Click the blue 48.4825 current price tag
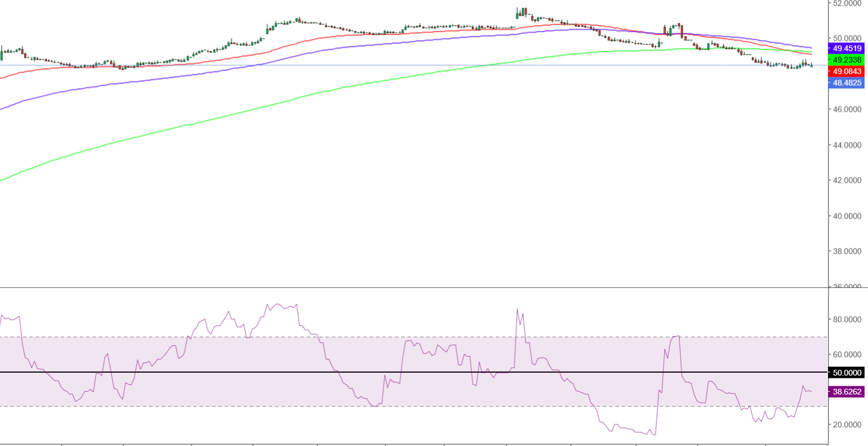The height and width of the screenshot is (446, 868). [847, 83]
